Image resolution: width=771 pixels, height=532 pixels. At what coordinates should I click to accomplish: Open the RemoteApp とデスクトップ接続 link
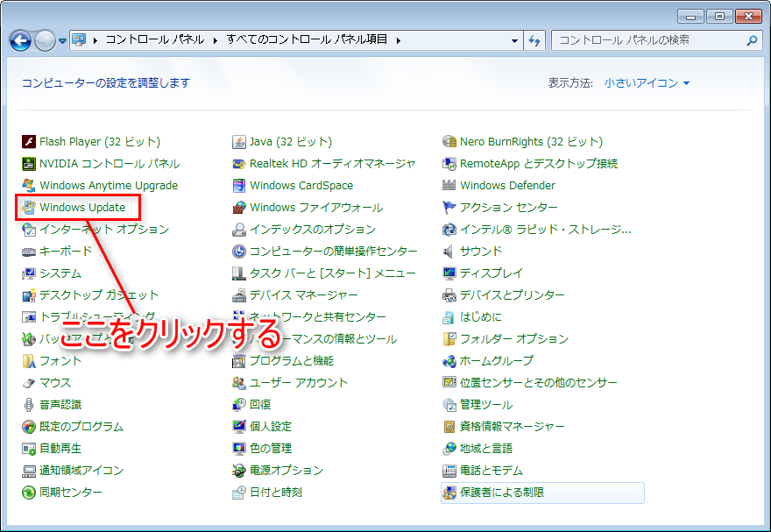(539, 164)
